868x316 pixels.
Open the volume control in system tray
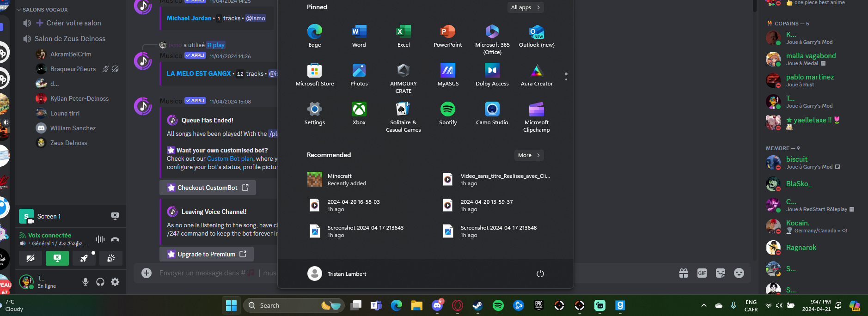779,305
